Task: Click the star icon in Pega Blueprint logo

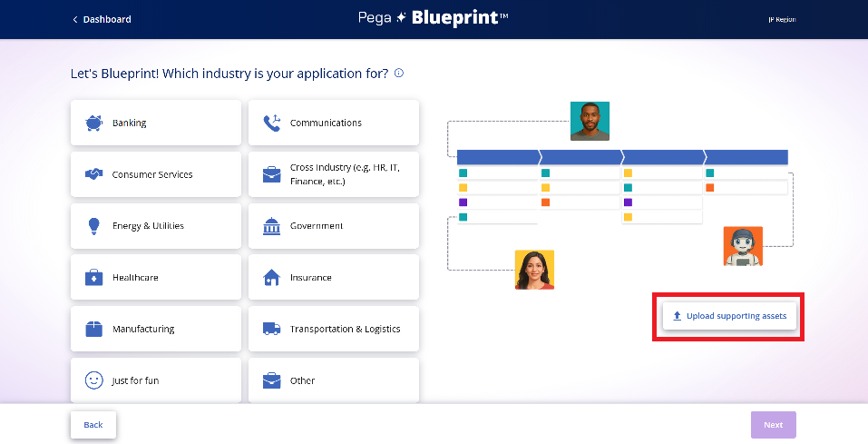Action: click(401, 18)
